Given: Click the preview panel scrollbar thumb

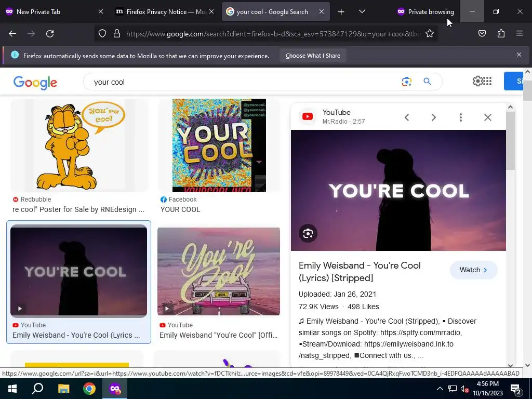Looking at the screenshot, I should click(x=510, y=141).
